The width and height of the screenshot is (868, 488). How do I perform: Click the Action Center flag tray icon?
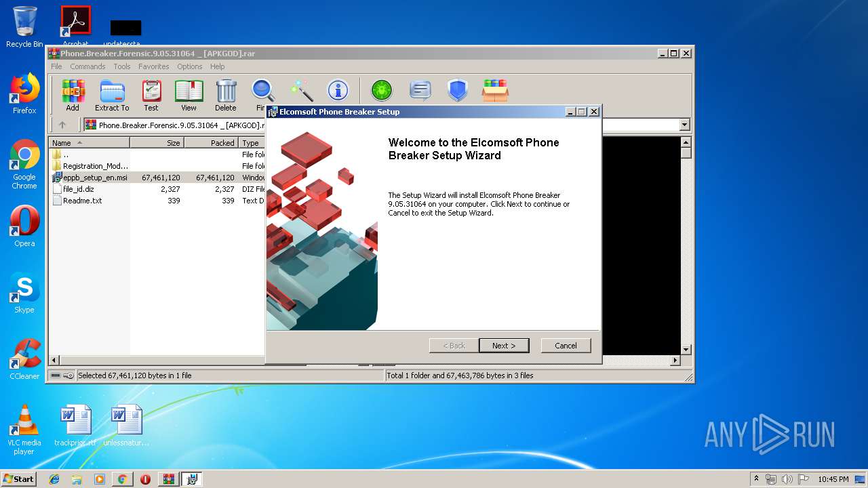tap(804, 479)
